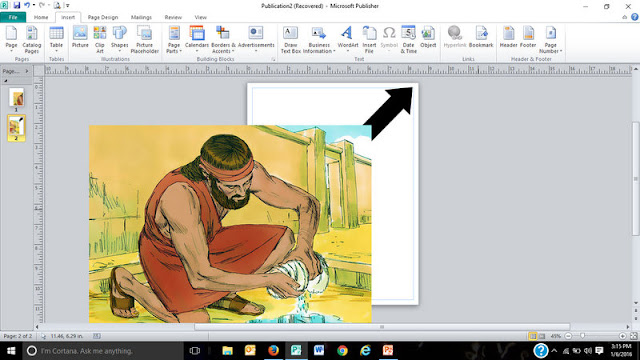Save publication from Quick Access toolbar
Image resolution: width=640 pixels, height=360 pixels.
(17, 5)
